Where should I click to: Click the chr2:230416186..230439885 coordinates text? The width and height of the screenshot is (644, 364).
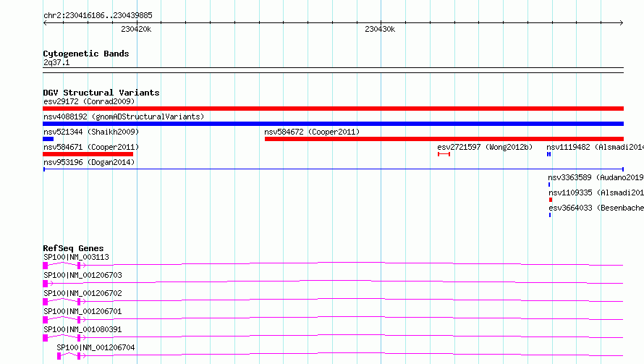98,15
